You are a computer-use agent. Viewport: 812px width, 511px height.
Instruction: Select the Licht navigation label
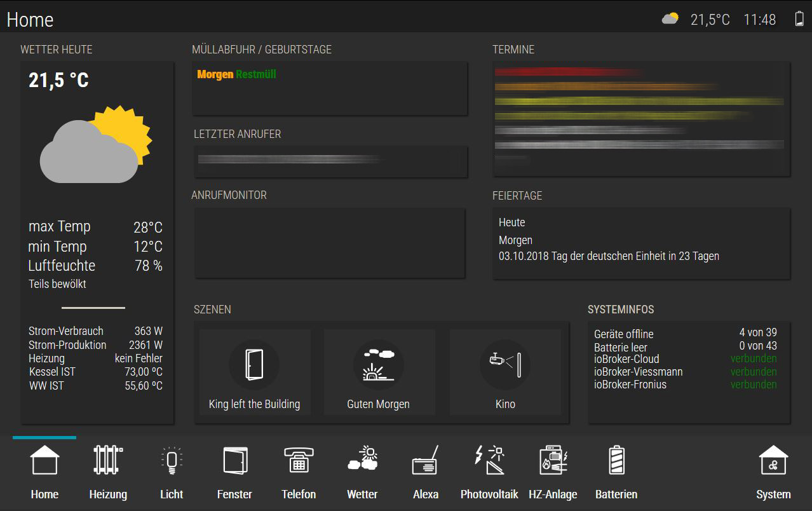pyautogui.click(x=172, y=494)
